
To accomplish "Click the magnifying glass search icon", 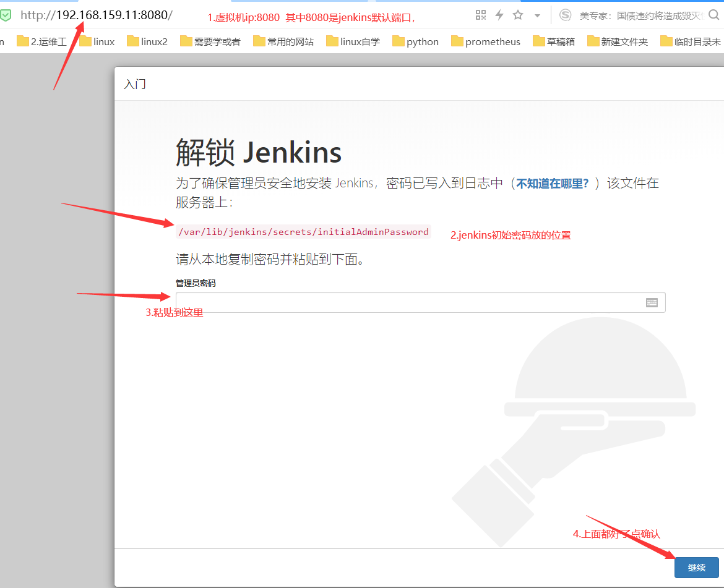I will [x=713, y=15].
